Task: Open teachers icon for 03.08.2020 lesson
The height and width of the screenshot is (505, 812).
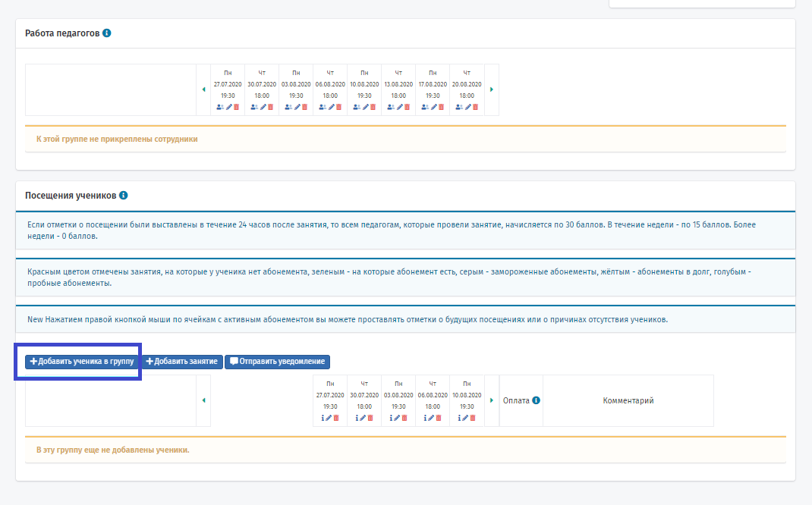Action: point(288,107)
